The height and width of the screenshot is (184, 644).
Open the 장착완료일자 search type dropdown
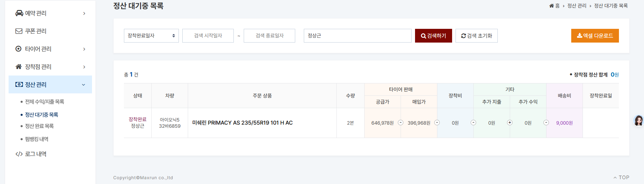pos(151,36)
